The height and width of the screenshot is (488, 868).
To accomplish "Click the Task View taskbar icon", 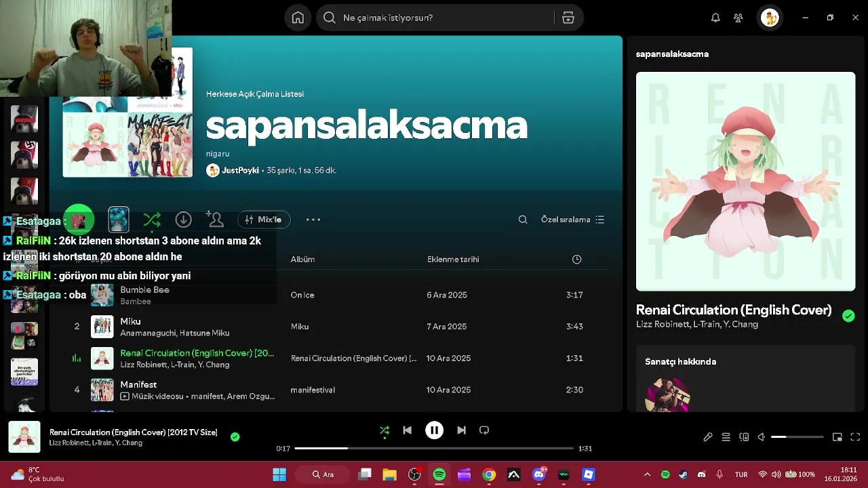I will click(x=365, y=474).
